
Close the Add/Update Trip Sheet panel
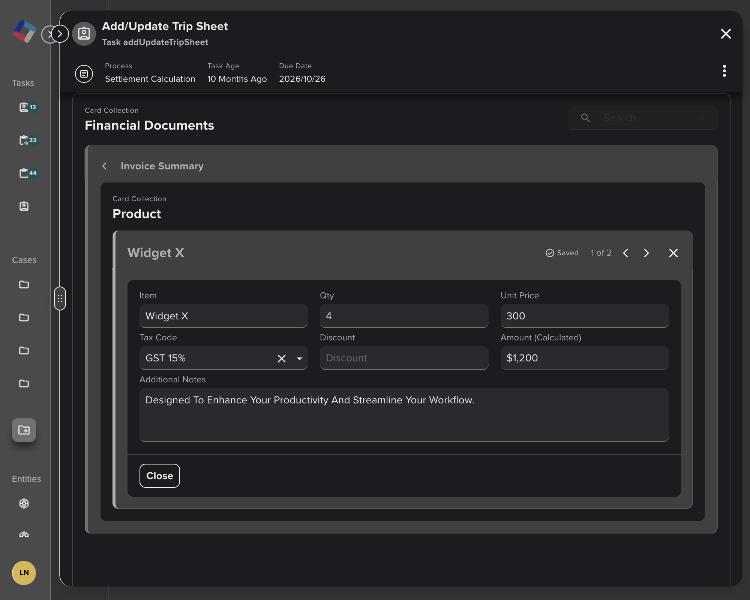pos(726,33)
